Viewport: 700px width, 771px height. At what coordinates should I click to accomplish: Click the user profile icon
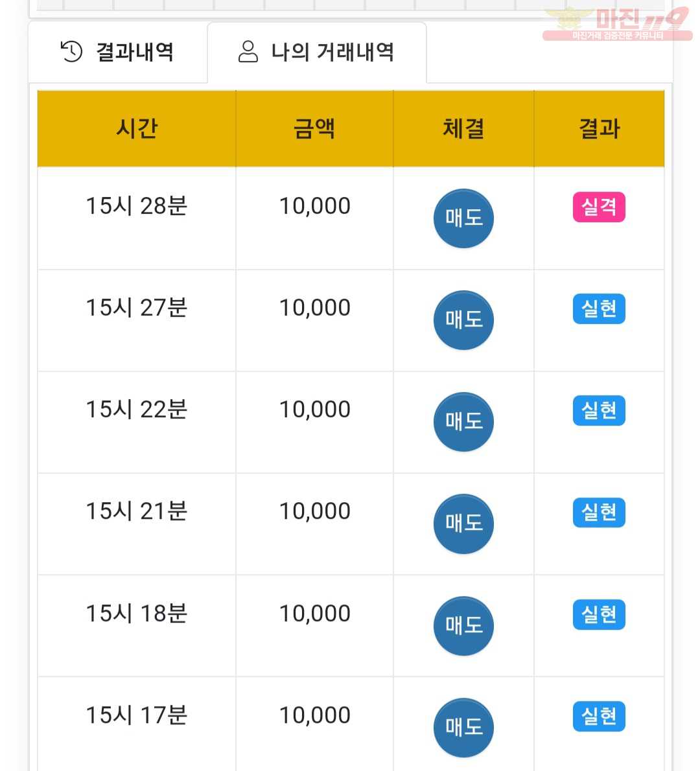[x=248, y=52]
